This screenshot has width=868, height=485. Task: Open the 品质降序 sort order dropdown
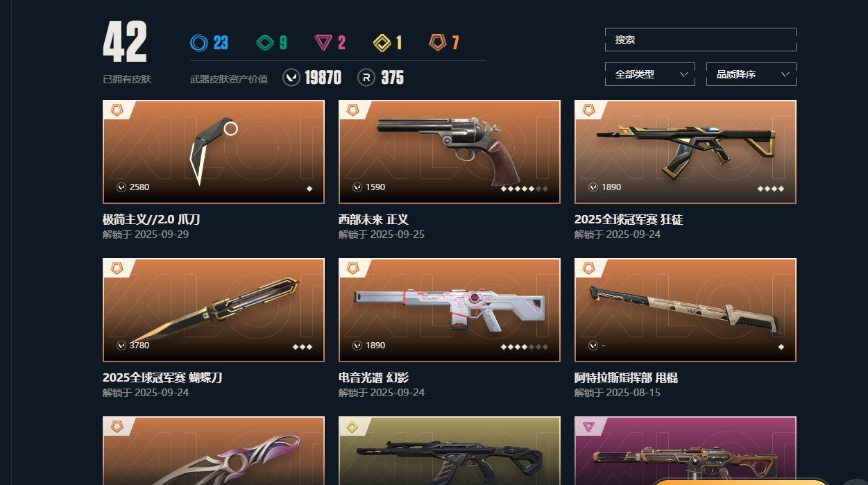pos(751,74)
